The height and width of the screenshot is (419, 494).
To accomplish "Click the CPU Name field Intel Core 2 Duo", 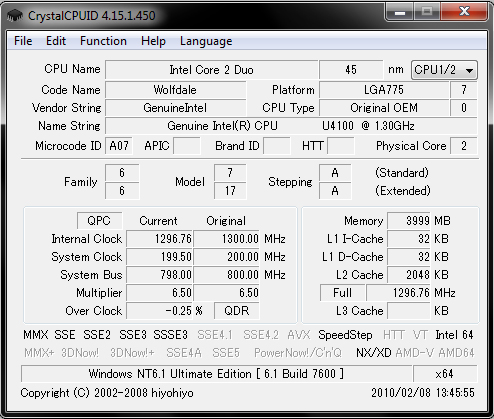I will tap(211, 70).
